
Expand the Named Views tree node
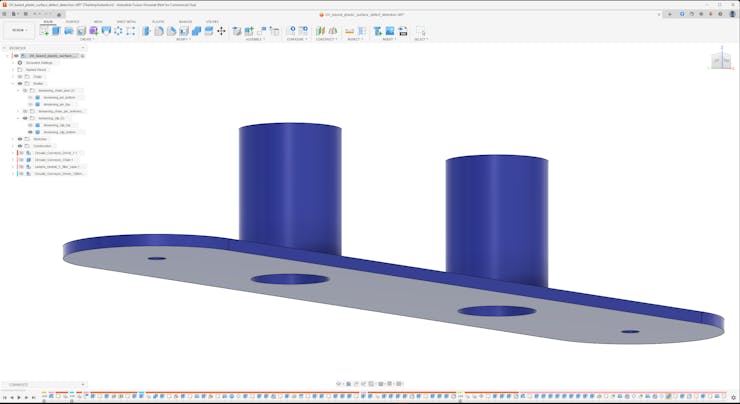(12, 70)
